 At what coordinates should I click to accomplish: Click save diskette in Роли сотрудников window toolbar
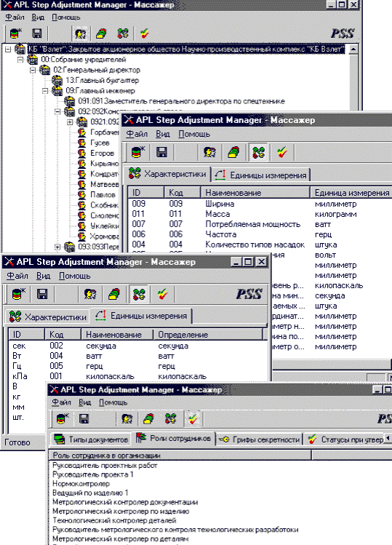(84, 418)
